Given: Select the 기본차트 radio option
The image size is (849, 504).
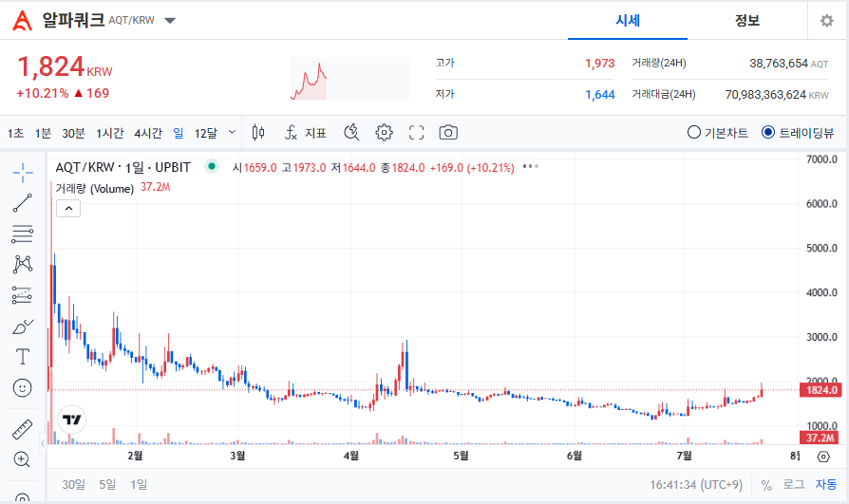Looking at the screenshot, I should coord(717,133).
